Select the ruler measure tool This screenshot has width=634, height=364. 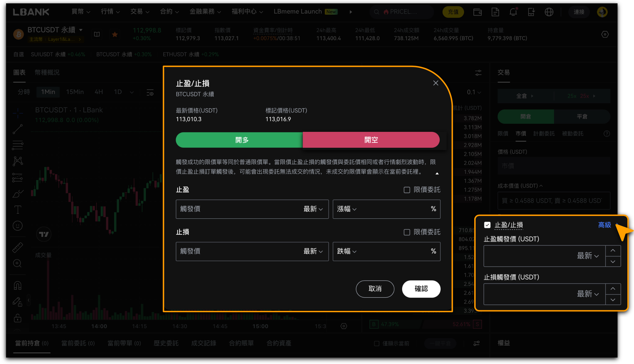pos(18,247)
